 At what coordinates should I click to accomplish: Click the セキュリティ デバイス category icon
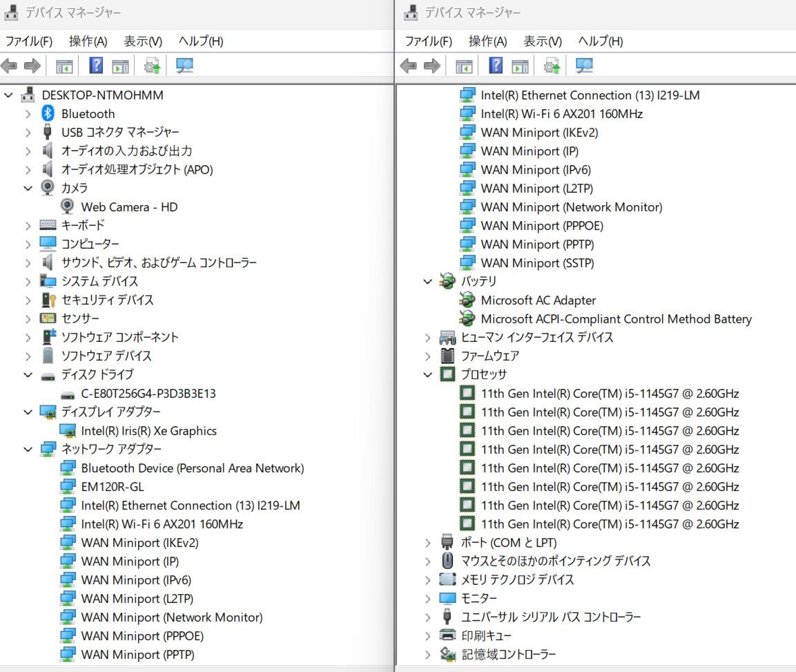48,300
